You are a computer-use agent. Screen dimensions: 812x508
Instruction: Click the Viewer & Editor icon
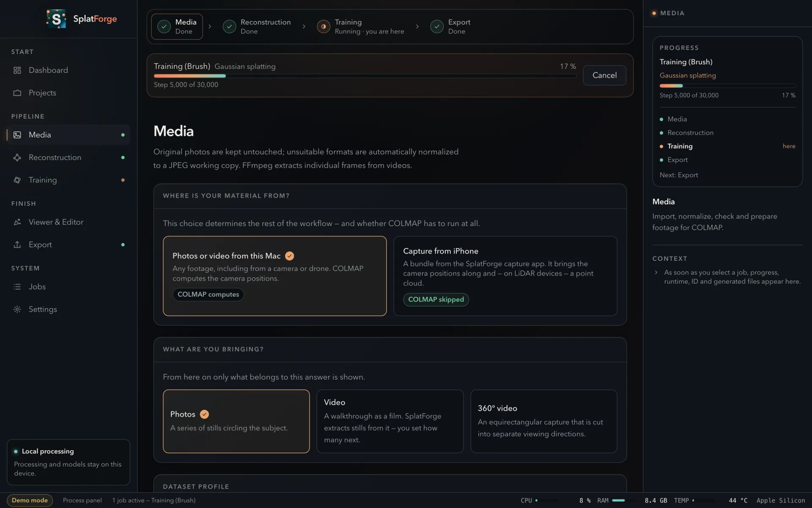[17, 222]
